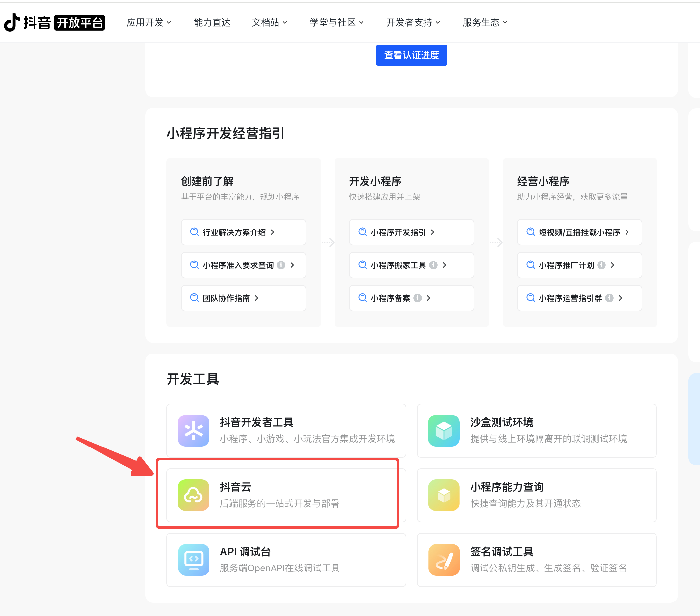Viewport: 700px width, 616px height.
Task: Expand the 服务生态 nav dropdown
Action: [x=484, y=23]
